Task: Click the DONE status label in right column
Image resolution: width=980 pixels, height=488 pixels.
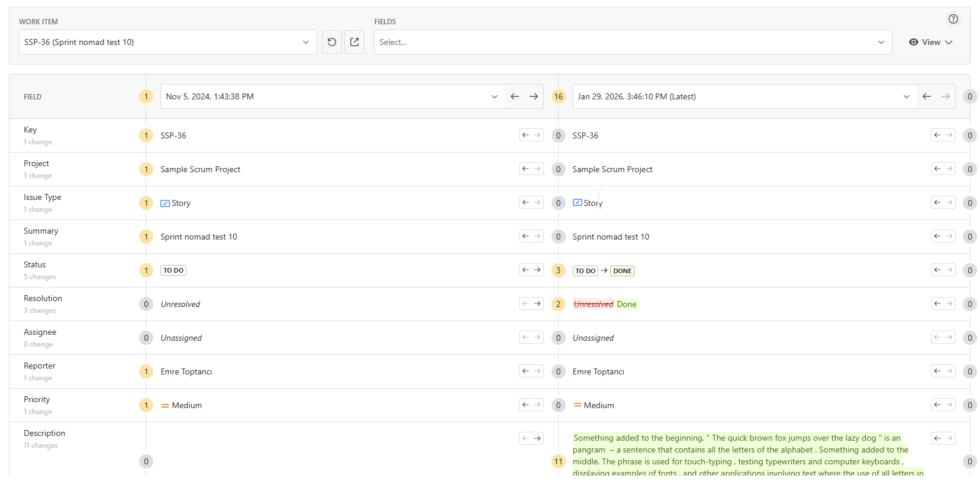Action: tap(622, 271)
